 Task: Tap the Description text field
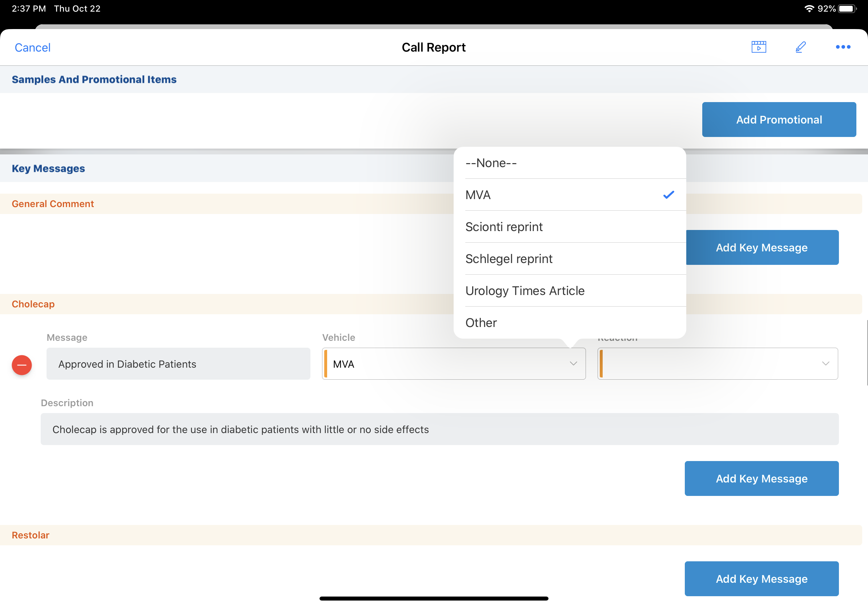439,429
